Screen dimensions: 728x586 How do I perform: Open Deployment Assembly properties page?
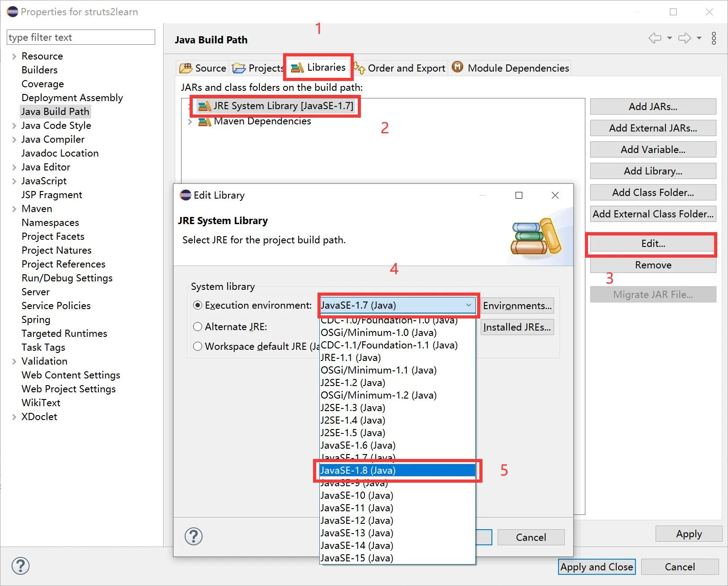click(72, 98)
